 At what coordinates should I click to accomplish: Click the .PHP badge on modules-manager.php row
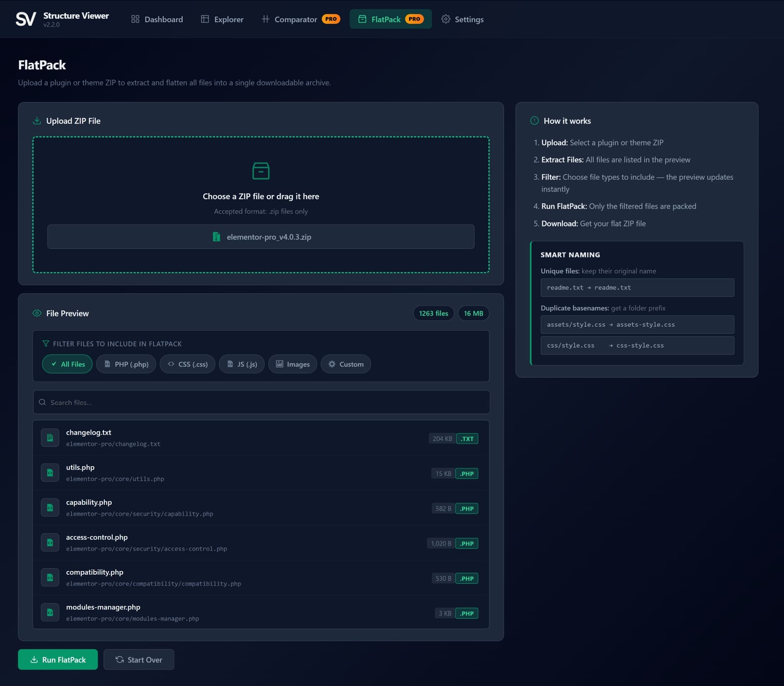point(467,613)
